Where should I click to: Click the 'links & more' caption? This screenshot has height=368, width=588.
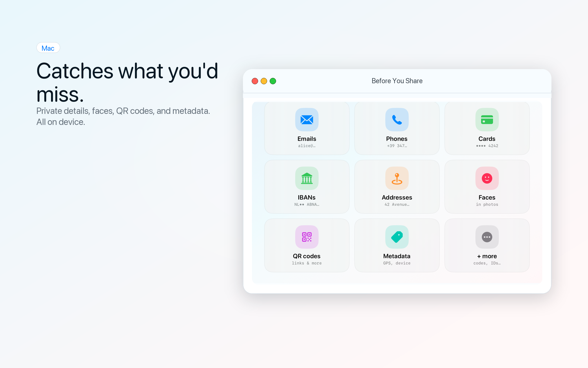point(307,263)
